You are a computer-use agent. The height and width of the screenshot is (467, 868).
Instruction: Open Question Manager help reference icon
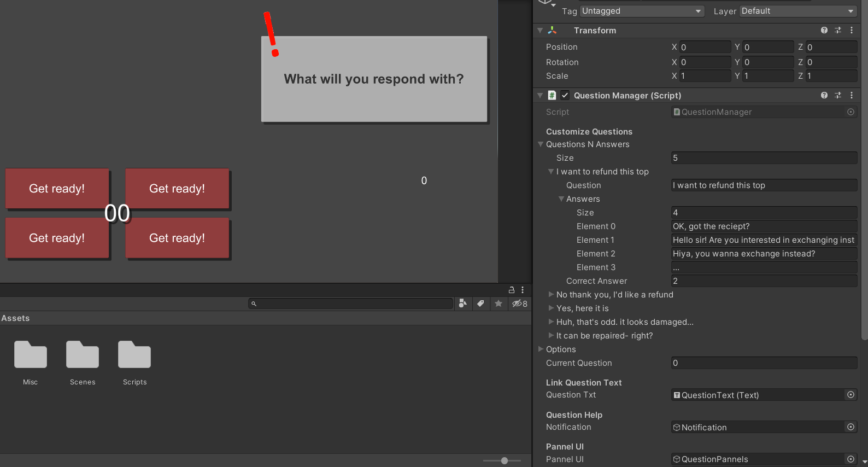point(824,95)
